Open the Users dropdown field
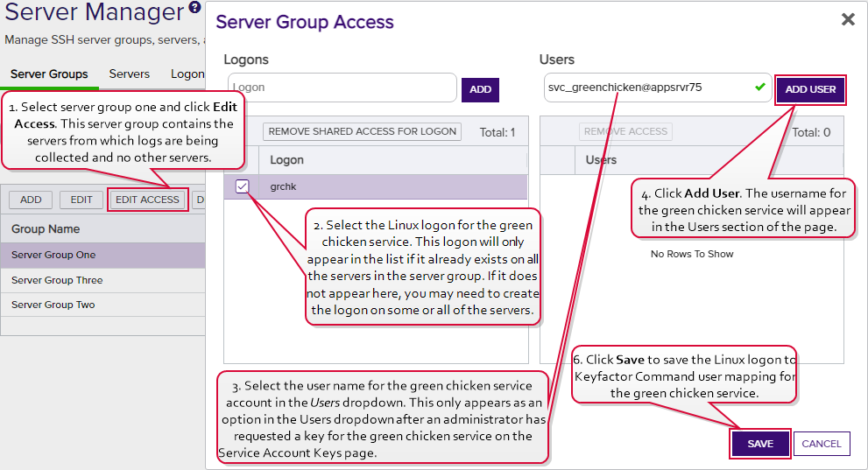 pos(648,88)
